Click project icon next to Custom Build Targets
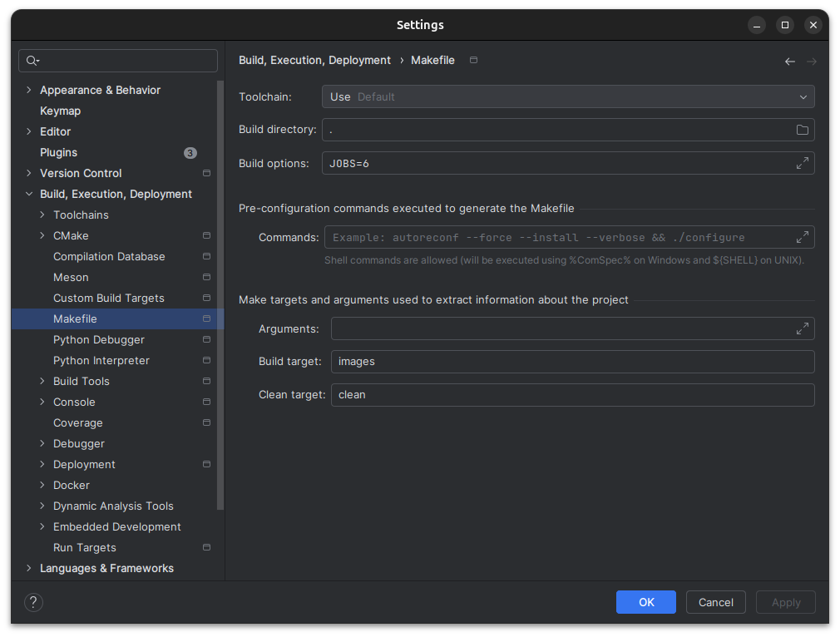This screenshot has height=637, width=840. coord(206,298)
